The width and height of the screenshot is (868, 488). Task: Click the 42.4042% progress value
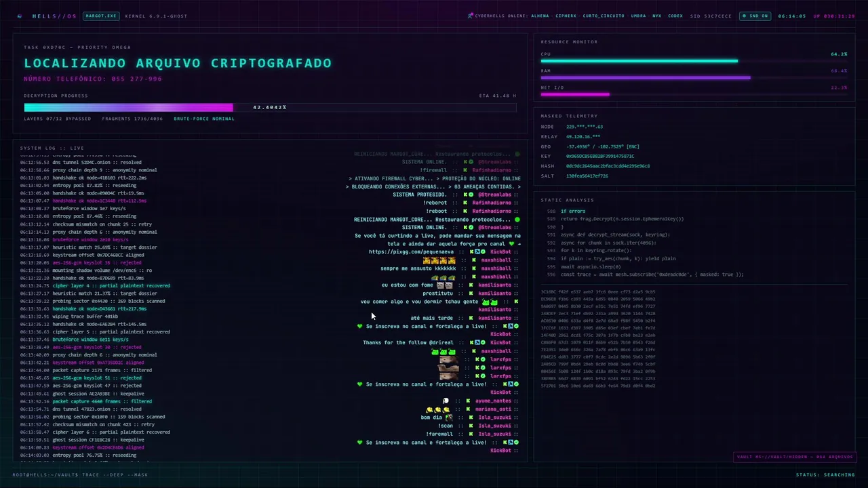pyautogui.click(x=270, y=107)
